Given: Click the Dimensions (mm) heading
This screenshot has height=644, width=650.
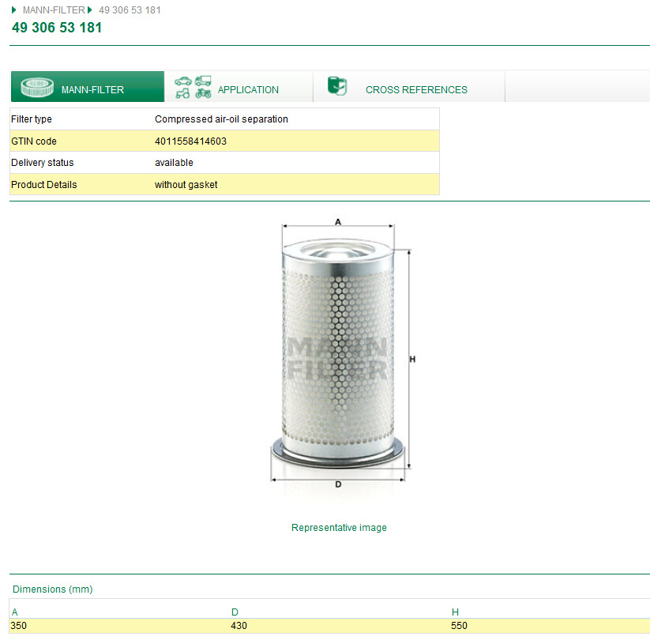Looking at the screenshot, I should click(53, 589).
